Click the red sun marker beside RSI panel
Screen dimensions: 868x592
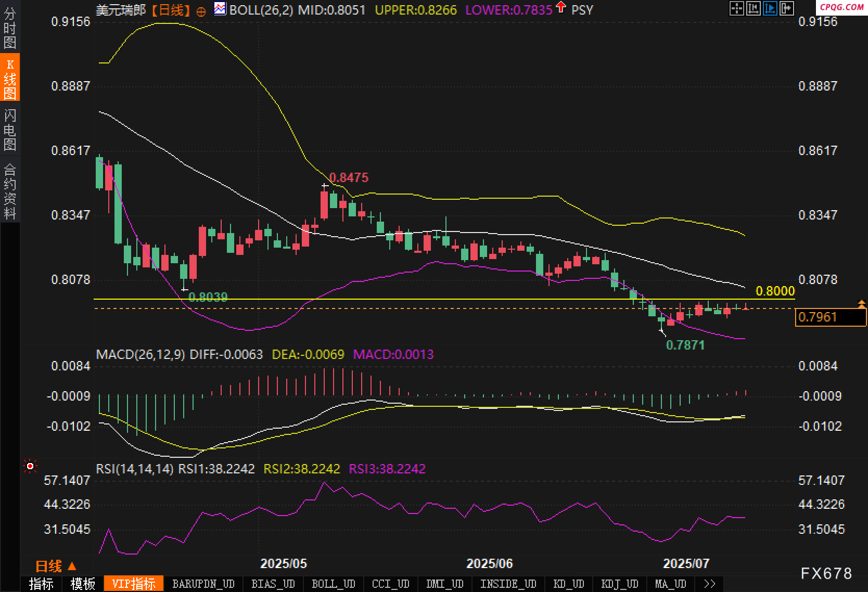tap(30, 467)
